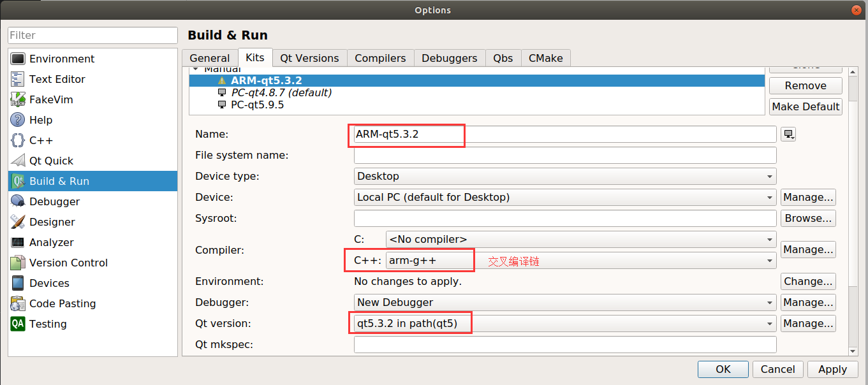
Task: Select the PC-qt4.8.7 (default) kit row
Action: (477, 93)
